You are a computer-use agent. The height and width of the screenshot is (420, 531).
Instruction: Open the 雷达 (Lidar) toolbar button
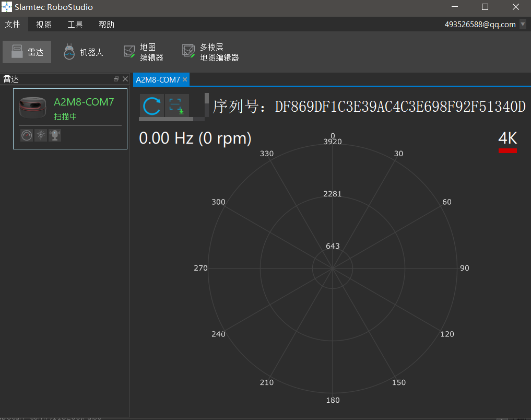point(27,52)
